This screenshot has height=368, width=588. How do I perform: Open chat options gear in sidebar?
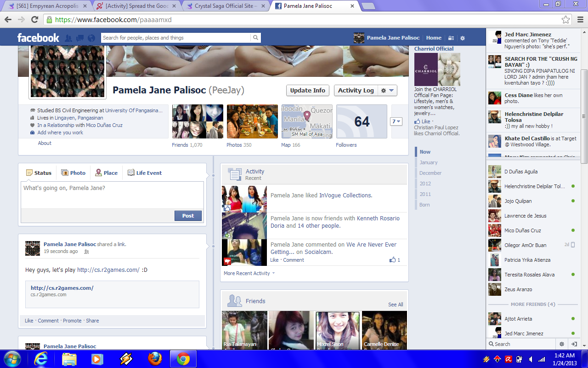point(561,344)
